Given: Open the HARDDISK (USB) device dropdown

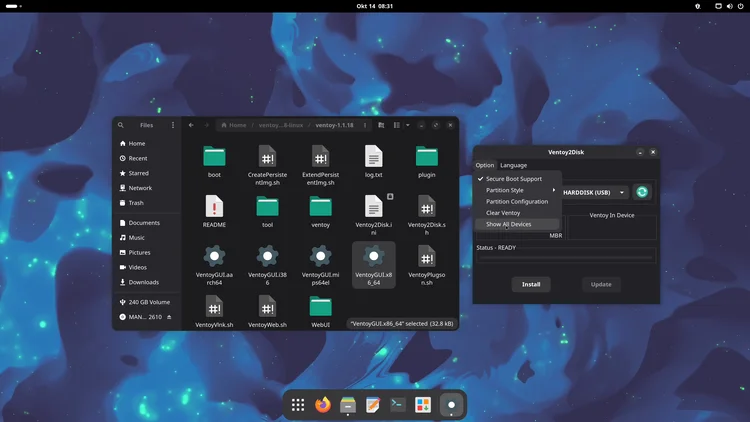Looking at the screenshot, I should click(x=594, y=192).
